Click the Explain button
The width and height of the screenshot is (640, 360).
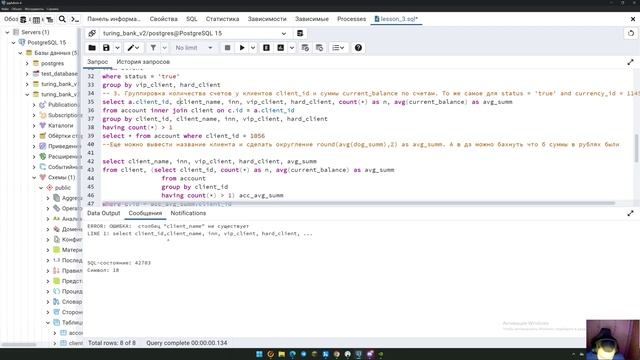pyautogui.click(x=267, y=48)
